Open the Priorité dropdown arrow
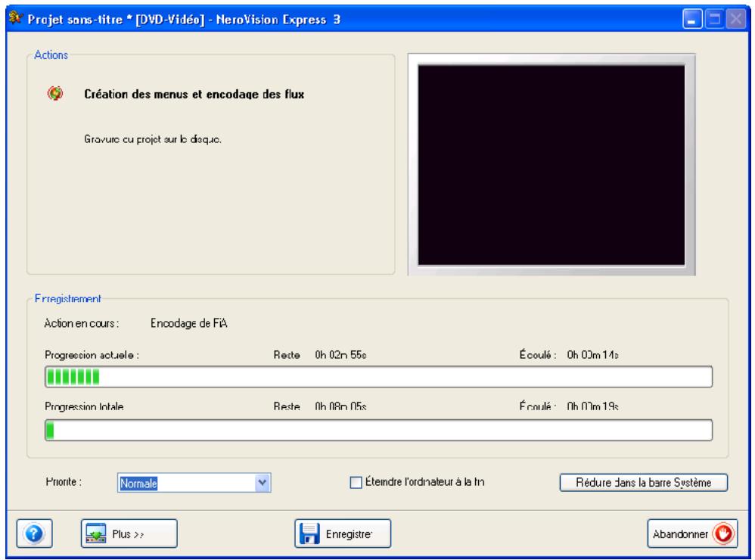This screenshot has height=560, width=755. 263,483
